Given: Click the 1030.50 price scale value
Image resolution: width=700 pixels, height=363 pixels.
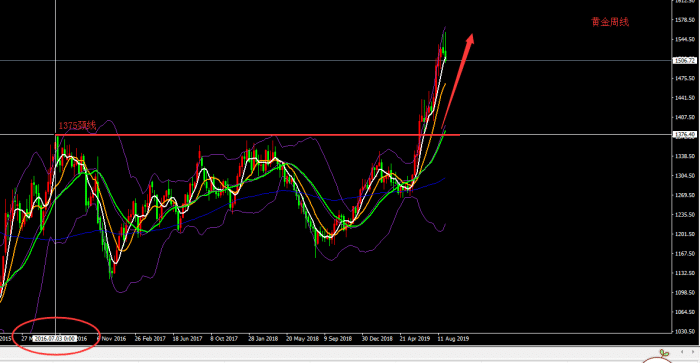Looking at the screenshot, I should click(x=685, y=331).
